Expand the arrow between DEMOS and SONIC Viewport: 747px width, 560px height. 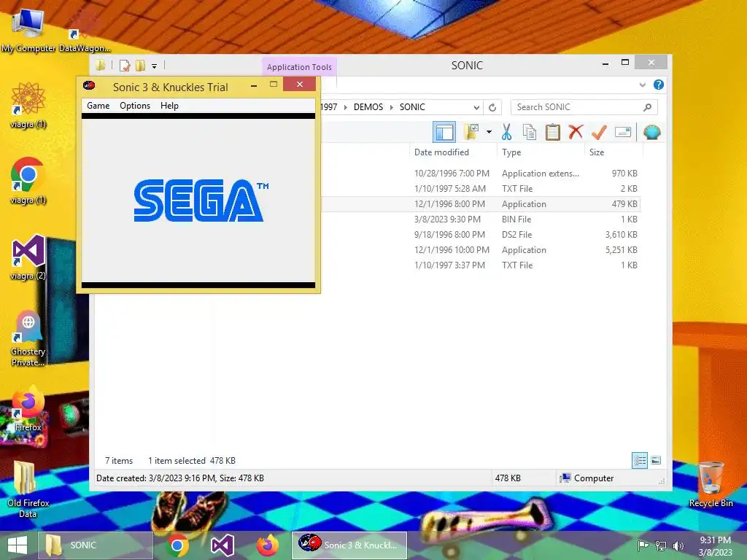[x=392, y=107]
